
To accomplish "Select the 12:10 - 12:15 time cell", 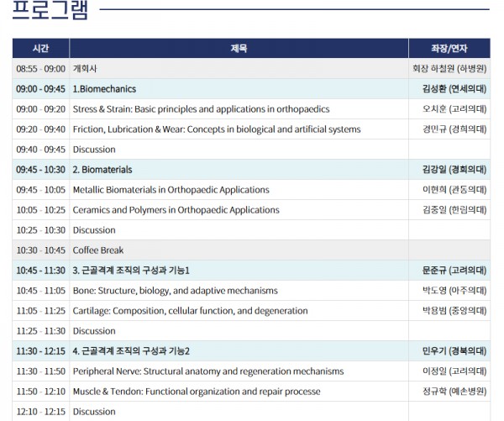I will [x=40, y=412].
